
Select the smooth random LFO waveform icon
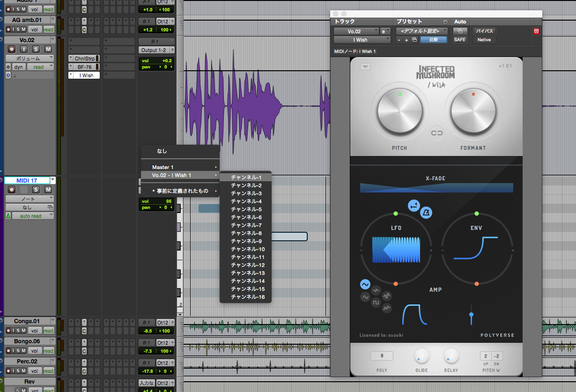pyautogui.click(x=386, y=309)
